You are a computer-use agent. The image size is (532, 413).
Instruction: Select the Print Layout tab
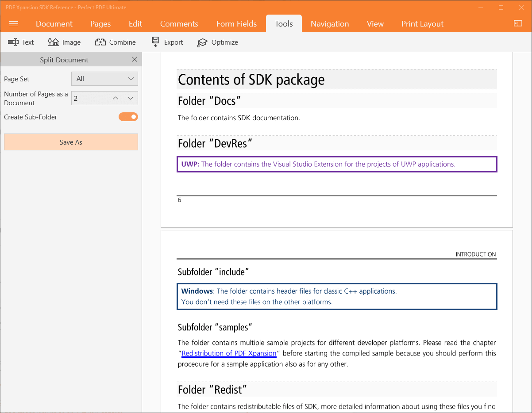[422, 23]
